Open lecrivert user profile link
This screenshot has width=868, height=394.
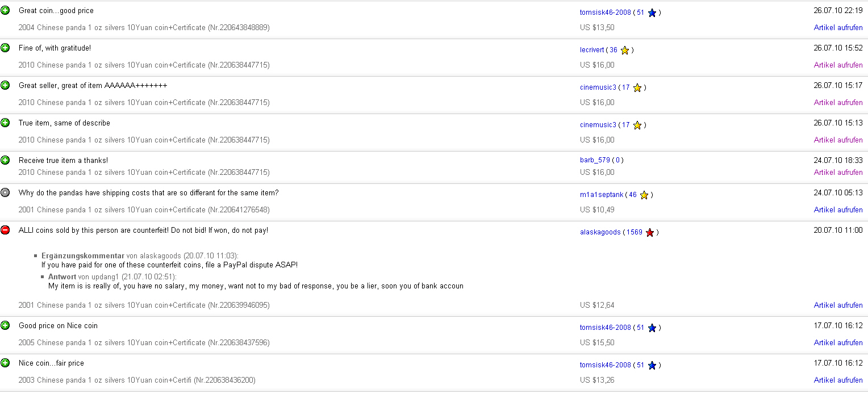(592, 50)
